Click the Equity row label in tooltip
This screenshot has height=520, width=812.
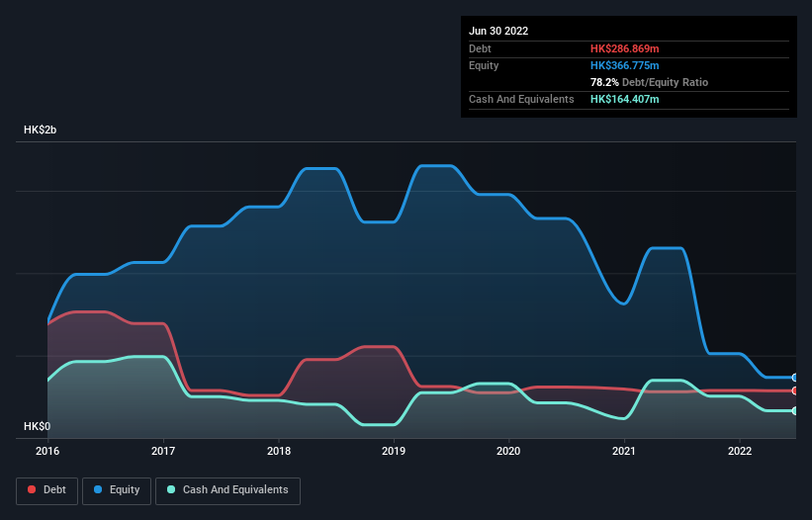click(484, 65)
